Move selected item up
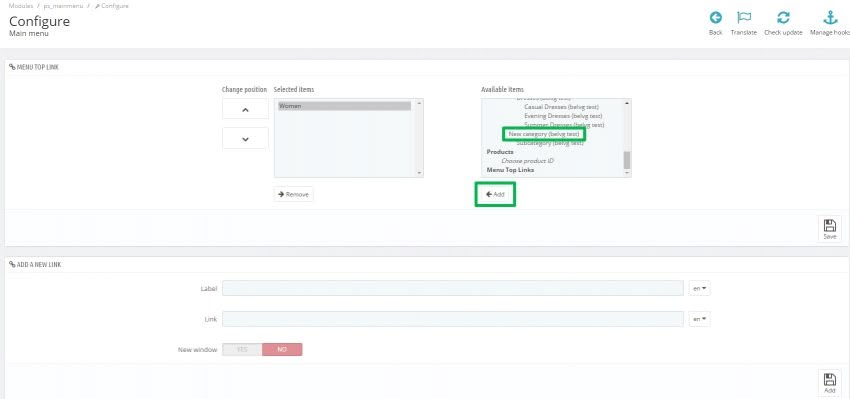 coord(245,109)
